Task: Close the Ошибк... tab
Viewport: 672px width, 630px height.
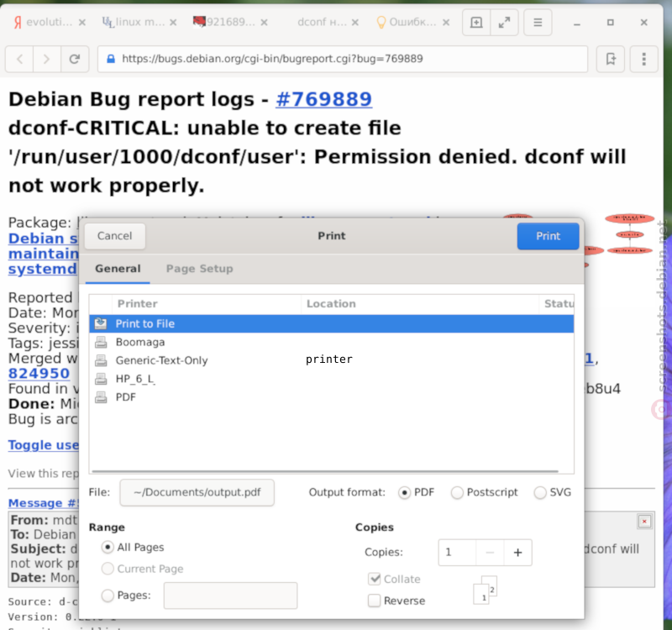Action: point(446,23)
